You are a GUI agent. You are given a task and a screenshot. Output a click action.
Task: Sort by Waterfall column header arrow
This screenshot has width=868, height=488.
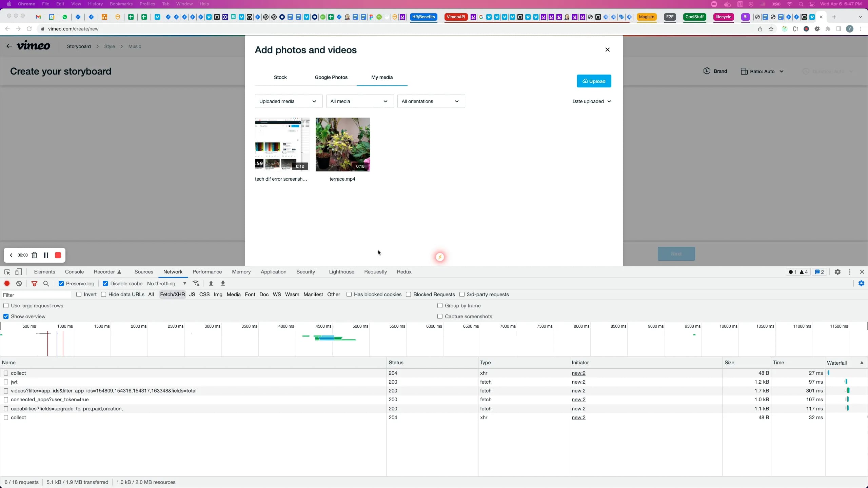pos(862,363)
